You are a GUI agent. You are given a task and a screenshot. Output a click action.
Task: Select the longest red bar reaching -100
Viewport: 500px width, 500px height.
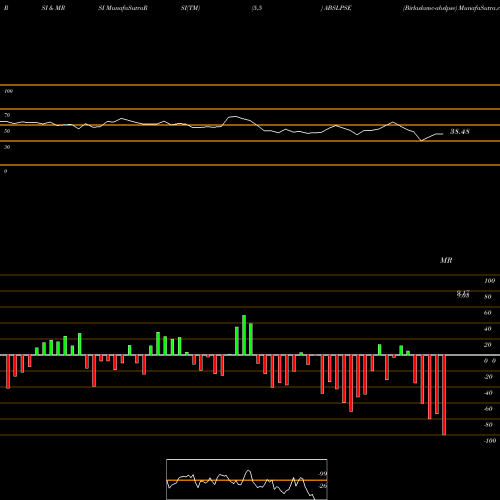click(x=444, y=395)
